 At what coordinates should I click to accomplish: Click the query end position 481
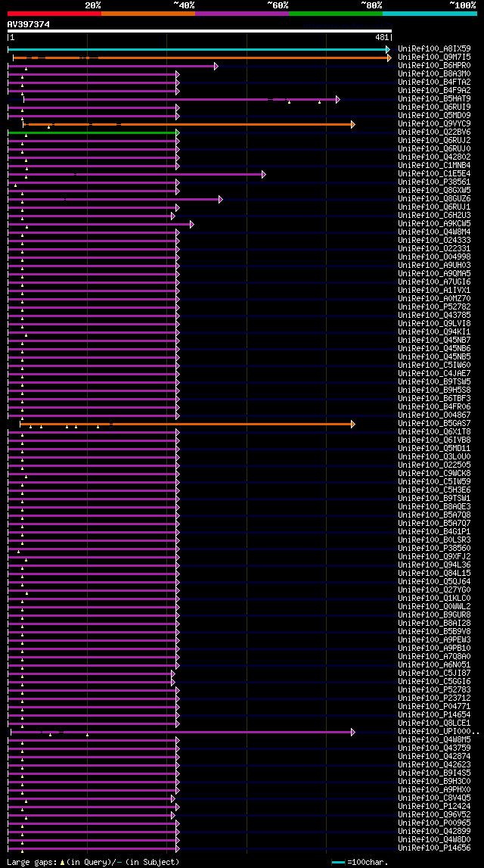tap(382, 38)
